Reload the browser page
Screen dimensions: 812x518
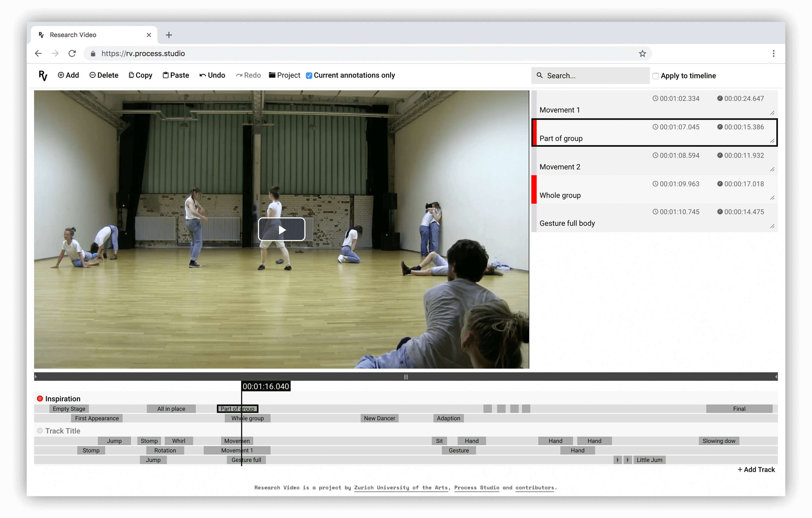pyautogui.click(x=72, y=54)
